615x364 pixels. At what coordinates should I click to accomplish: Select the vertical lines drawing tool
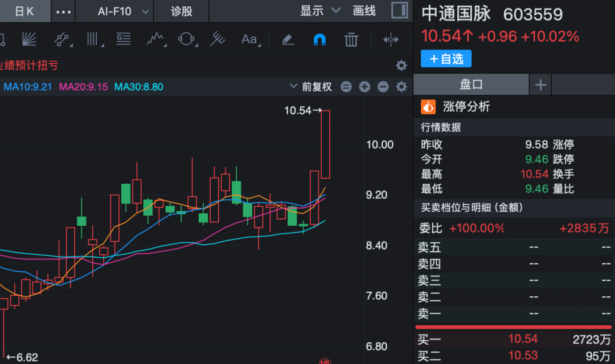coord(93,39)
